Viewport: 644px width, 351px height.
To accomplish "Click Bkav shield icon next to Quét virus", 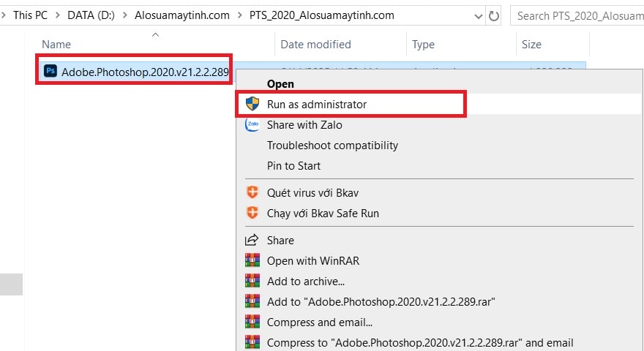I will pos(252,192).
